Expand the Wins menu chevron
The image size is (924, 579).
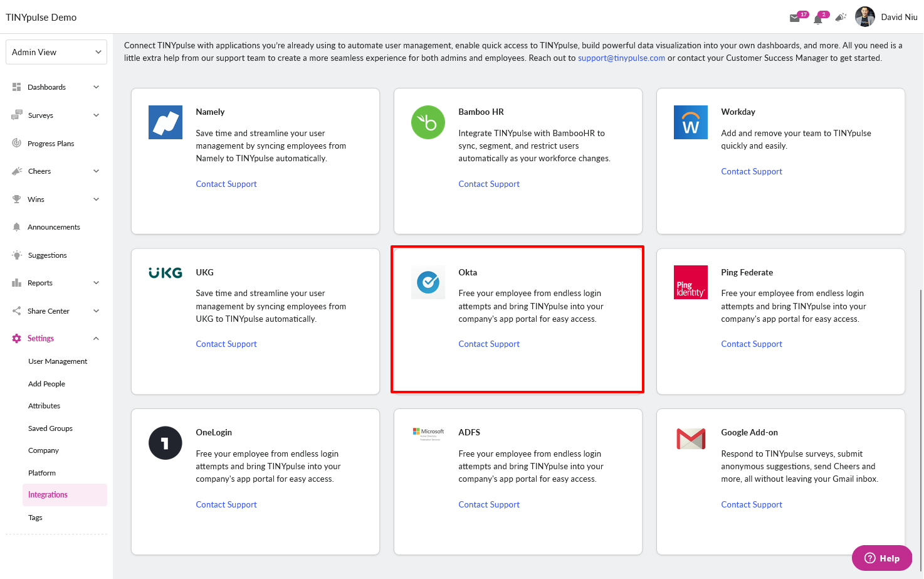coord(97,199)
